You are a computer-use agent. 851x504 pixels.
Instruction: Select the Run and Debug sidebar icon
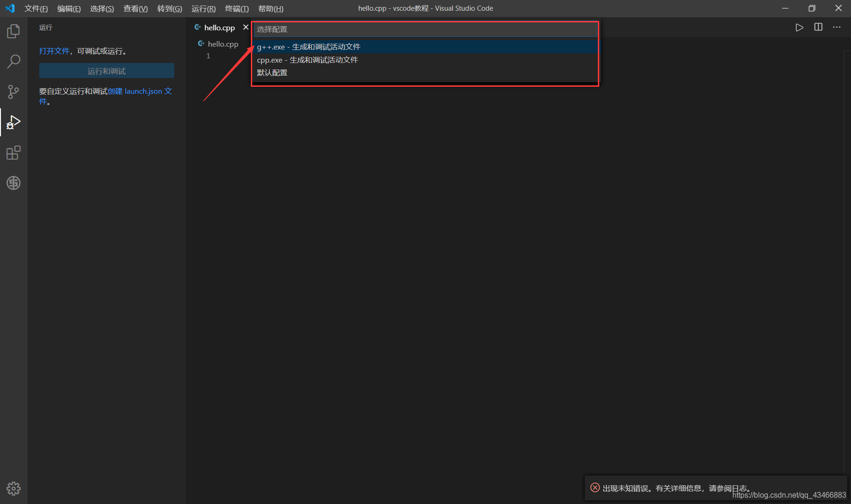(13, 122)
